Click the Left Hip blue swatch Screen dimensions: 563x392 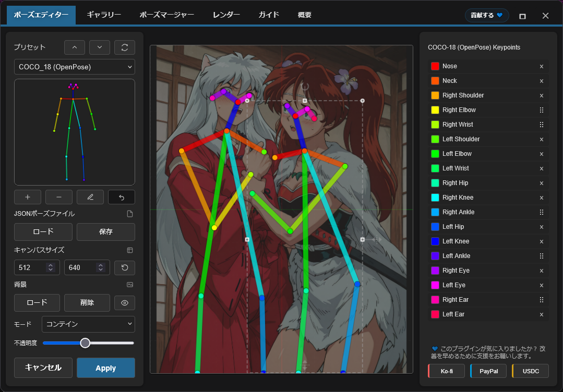tap(435, 227)
